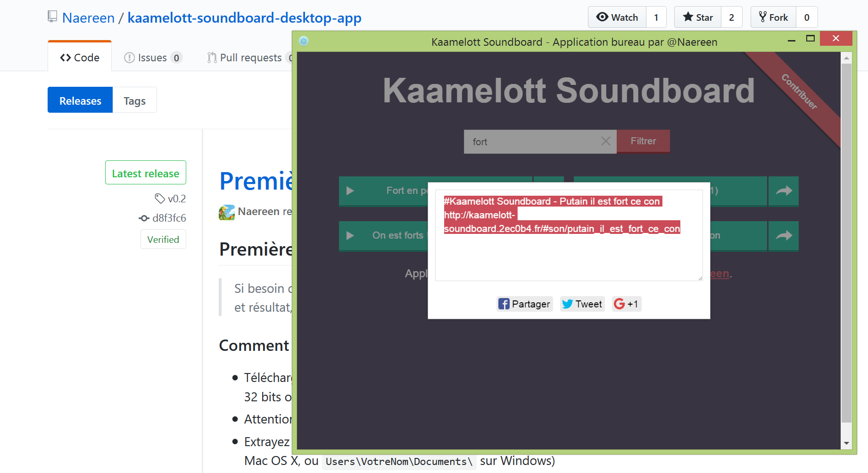Click the Filtrer button
The image size is (868, 473).
[x=643, y=141]
